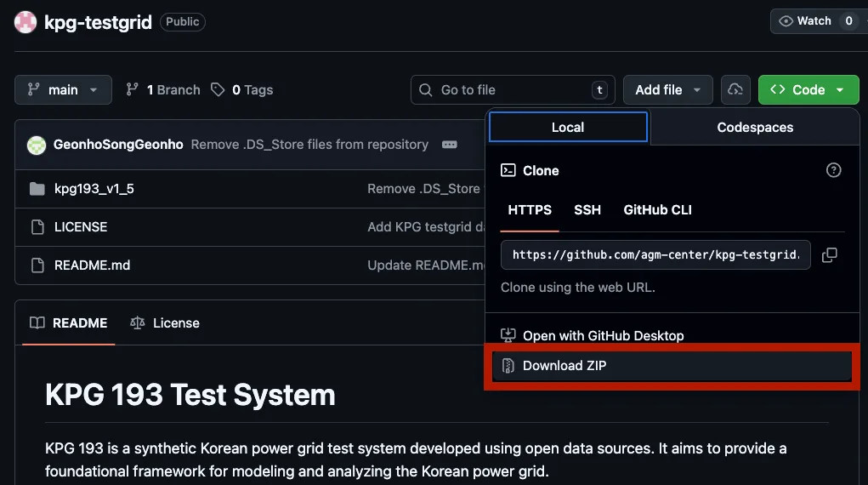Open the kpg193_v1_5 row's Remove .DS_Store commit
This screenshot has height=485, width=868.
[x=426, y=188]
